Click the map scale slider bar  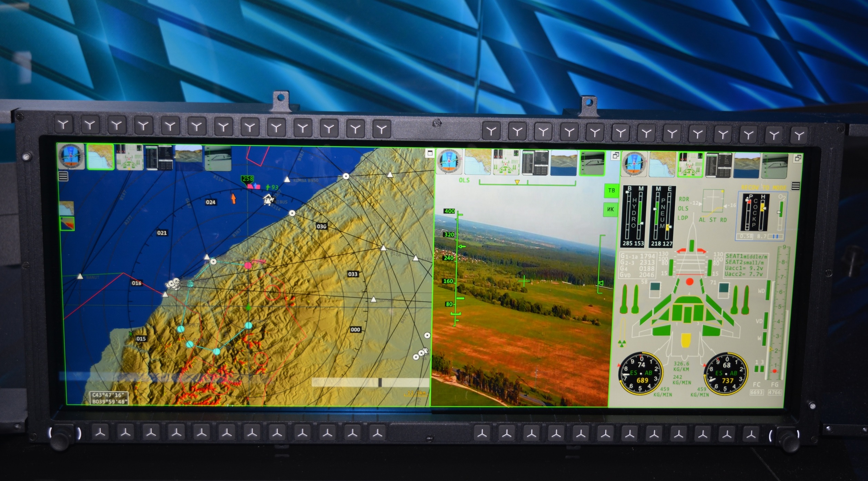tap(371, 382)
